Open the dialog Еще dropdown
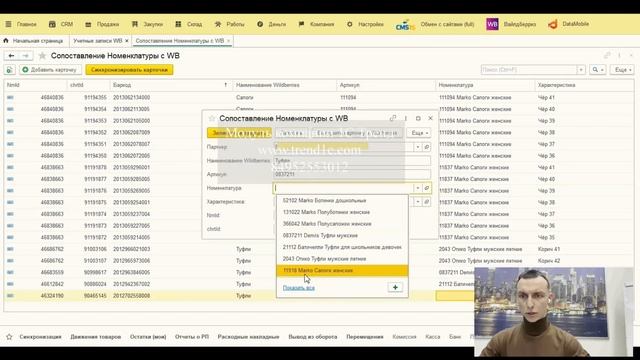The width and height of the screenshot is (640, 360). (419, 133)
